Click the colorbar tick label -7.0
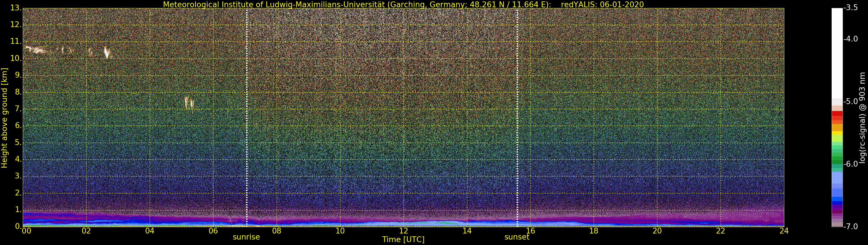This screenshot has height=245, width=868. 851,227
